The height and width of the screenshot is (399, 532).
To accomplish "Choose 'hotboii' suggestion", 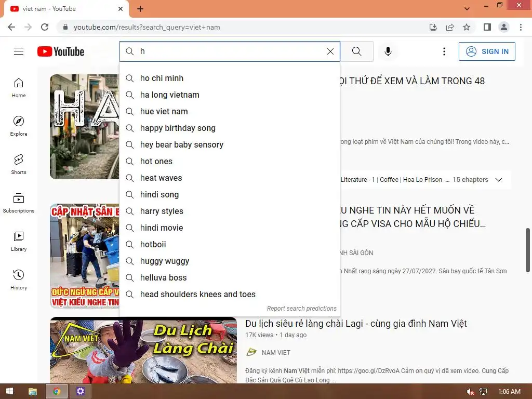I will click(x=230, y=244).
